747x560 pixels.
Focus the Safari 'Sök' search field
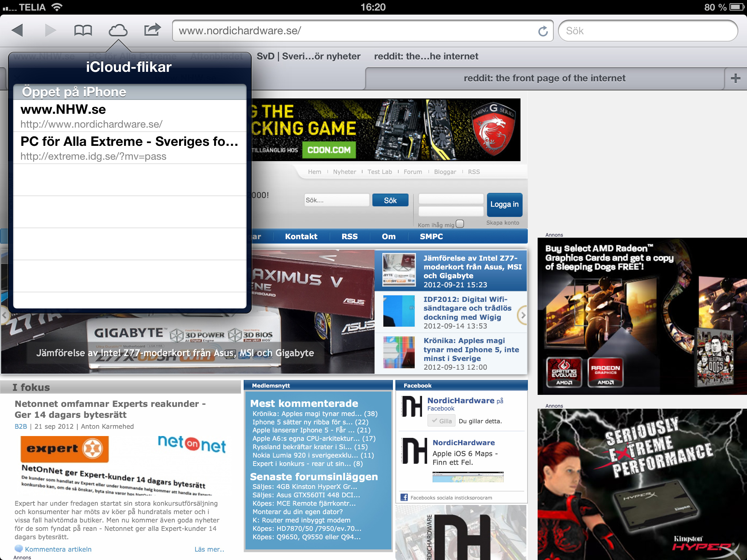click(x=647, y=31)
